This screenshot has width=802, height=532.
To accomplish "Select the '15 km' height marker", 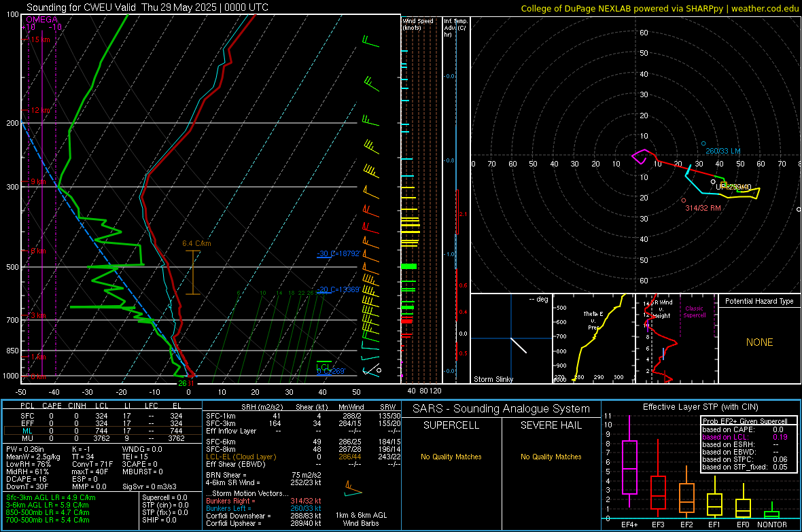I will tap(40, 39).
